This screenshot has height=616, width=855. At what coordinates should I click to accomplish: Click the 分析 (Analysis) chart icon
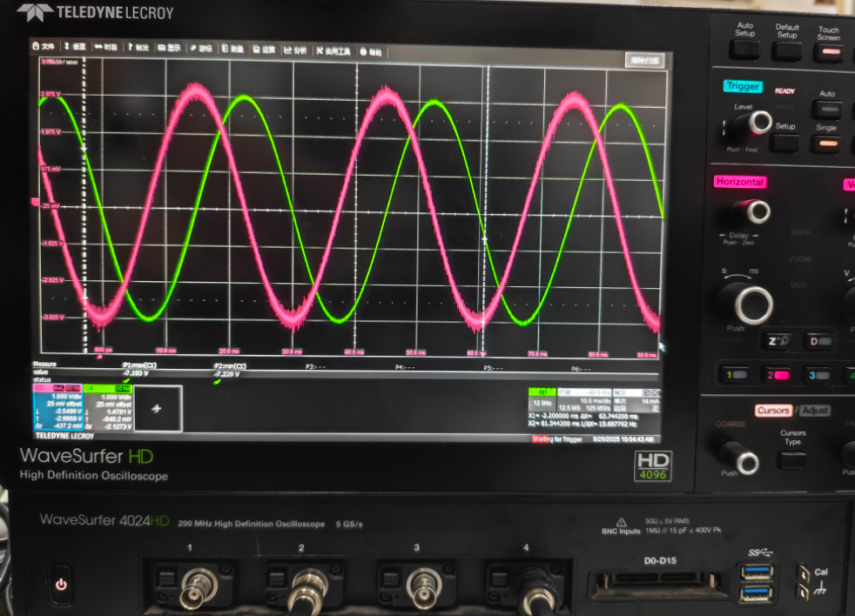287,50
